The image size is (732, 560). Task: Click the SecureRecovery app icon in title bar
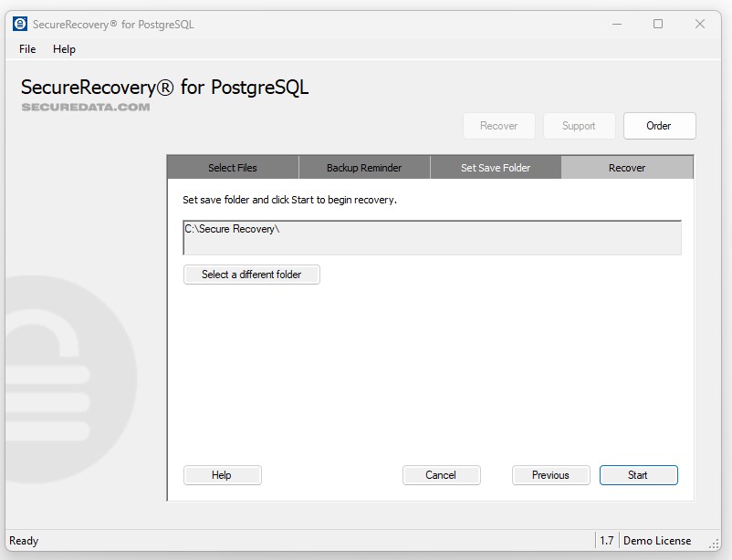(19, 24)
